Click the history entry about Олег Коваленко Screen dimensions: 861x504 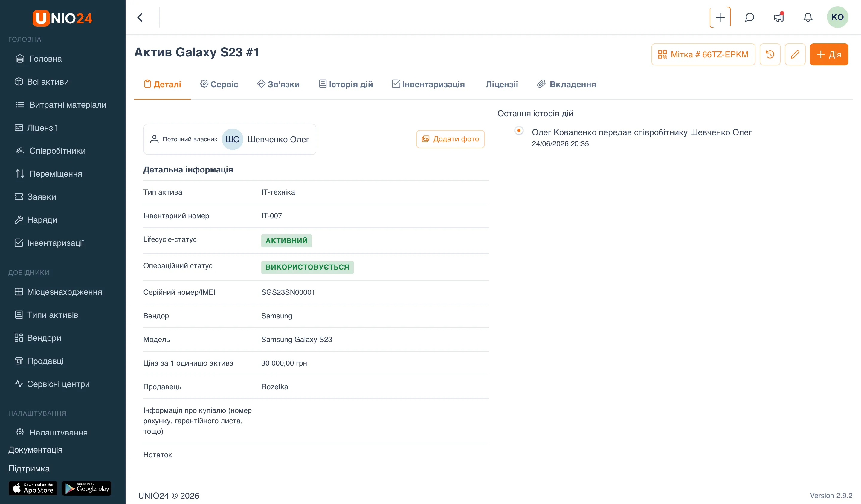coord(642,132)
